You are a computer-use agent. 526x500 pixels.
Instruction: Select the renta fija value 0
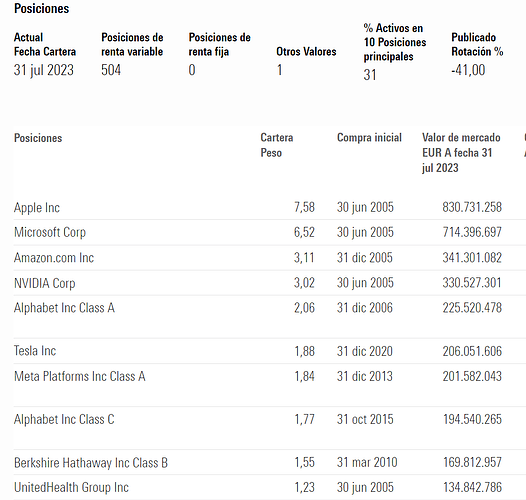[x=192, y=70]
